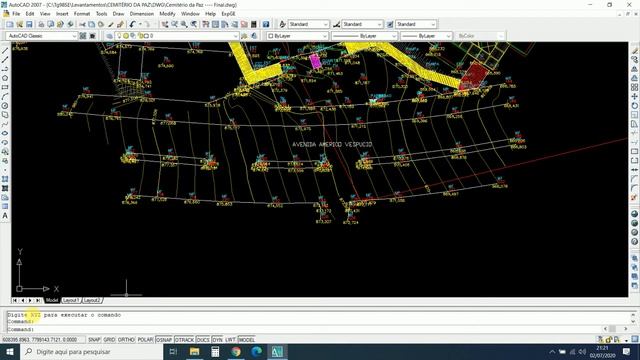
Task: Toggle SNAP mode in status bar
Action: (x=94, y=340)
